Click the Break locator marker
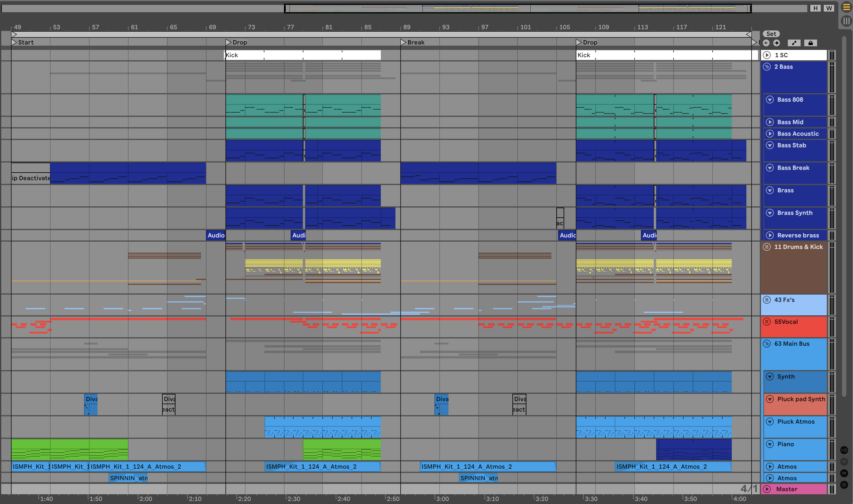This screenshot has width=853, height=504. 403,42
